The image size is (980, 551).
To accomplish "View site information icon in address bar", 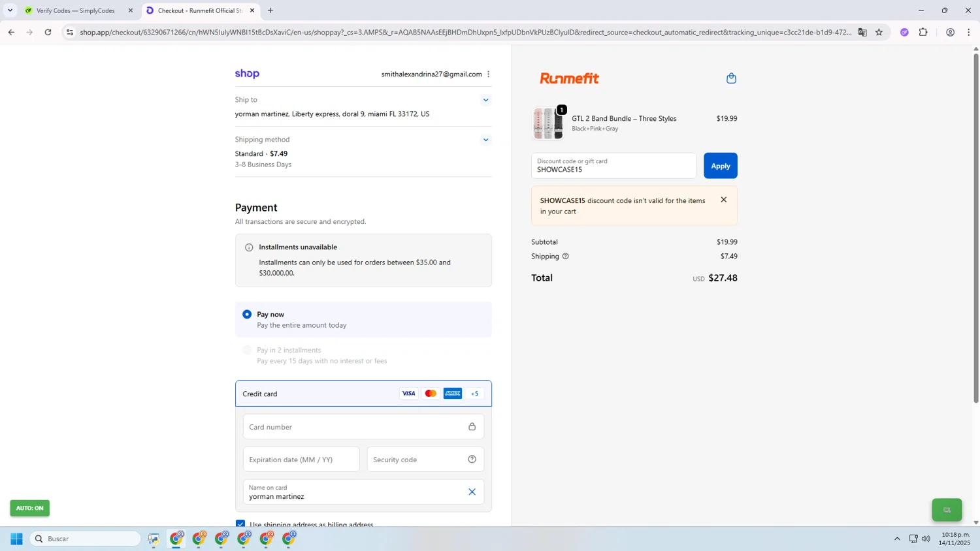I will [x=70, y=32].
